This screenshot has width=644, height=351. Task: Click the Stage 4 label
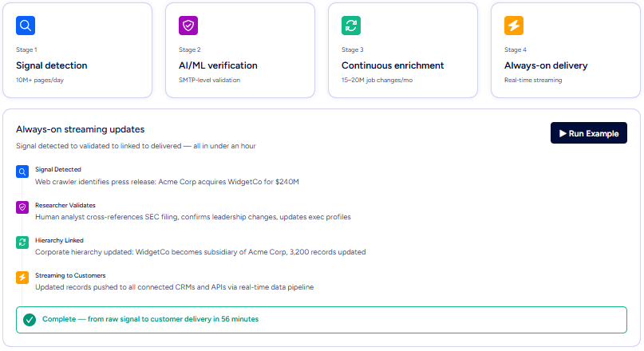(516, 49)
